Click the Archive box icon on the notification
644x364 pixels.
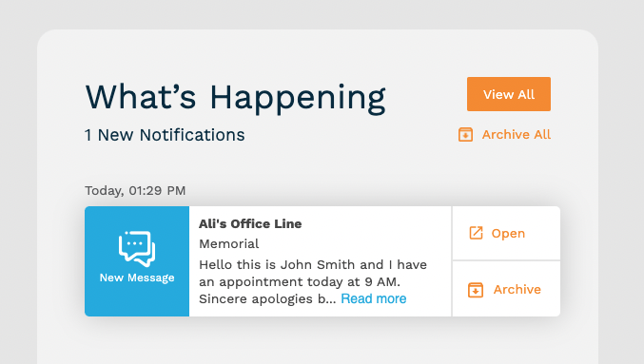476,290
